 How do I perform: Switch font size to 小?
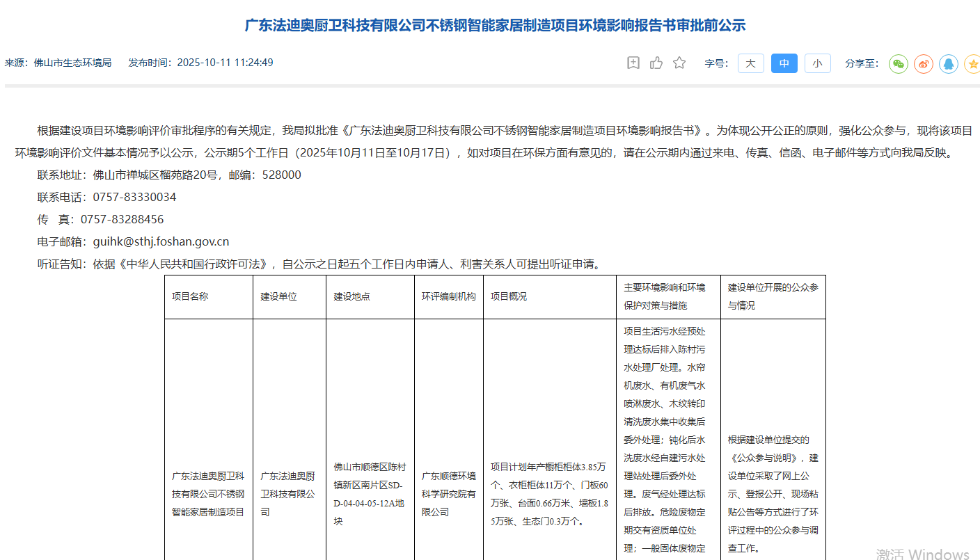tap(817, 63)
